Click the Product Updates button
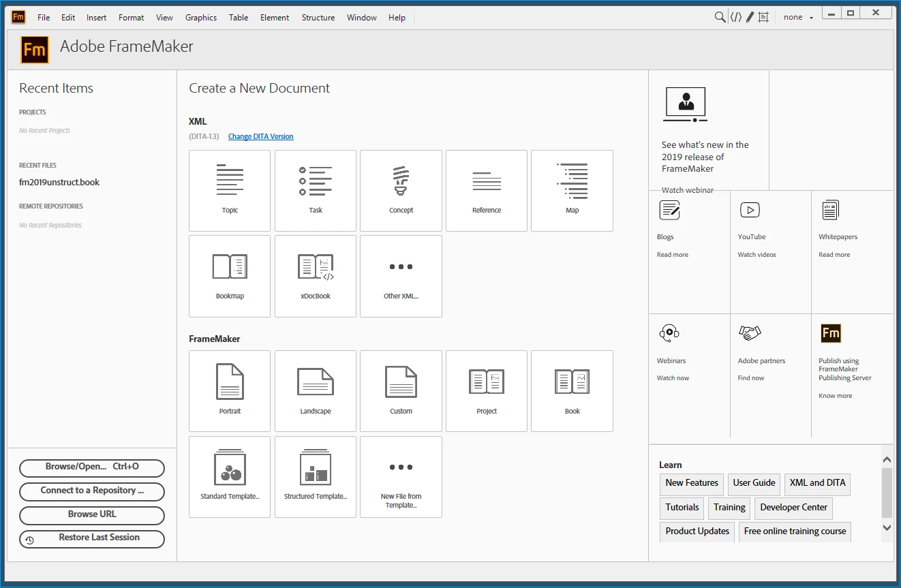 697,531
